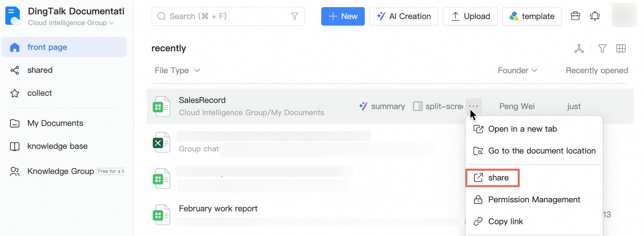Screen dimensions: 644x236
Task: Click the Free for a limited time badge
Action: tap(111, 171)
